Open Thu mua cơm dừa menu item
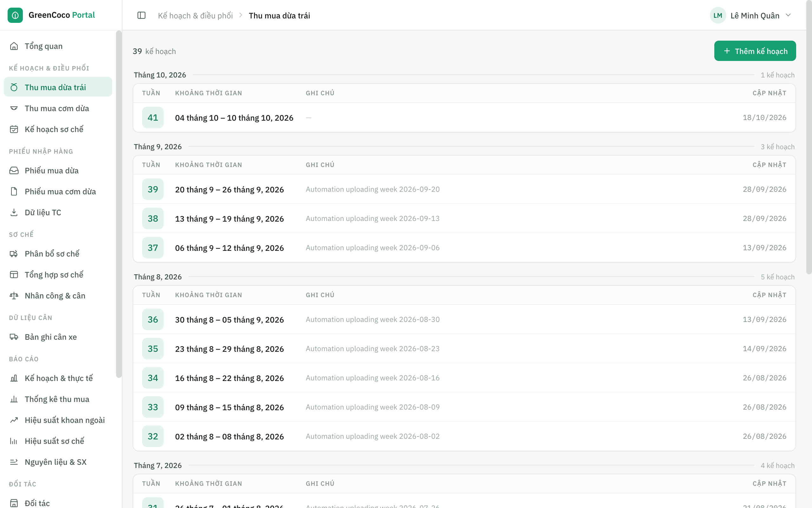 58,108
